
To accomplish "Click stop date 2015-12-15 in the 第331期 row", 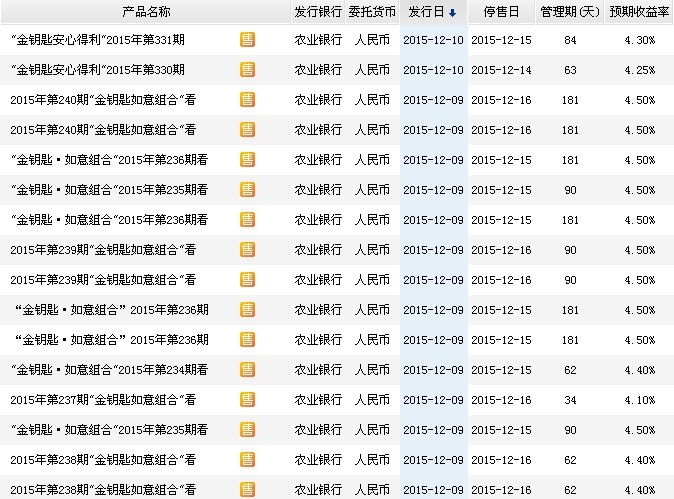I will pos(501,40).
